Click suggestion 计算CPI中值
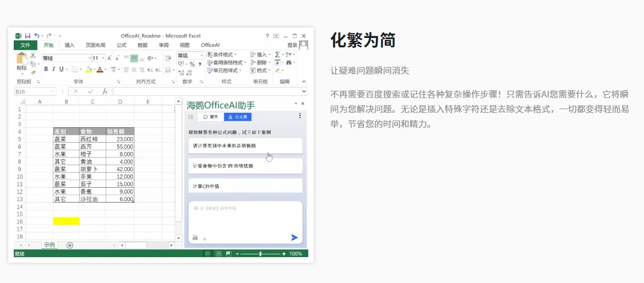Viewport: 644px width, 283px height. 245,186
